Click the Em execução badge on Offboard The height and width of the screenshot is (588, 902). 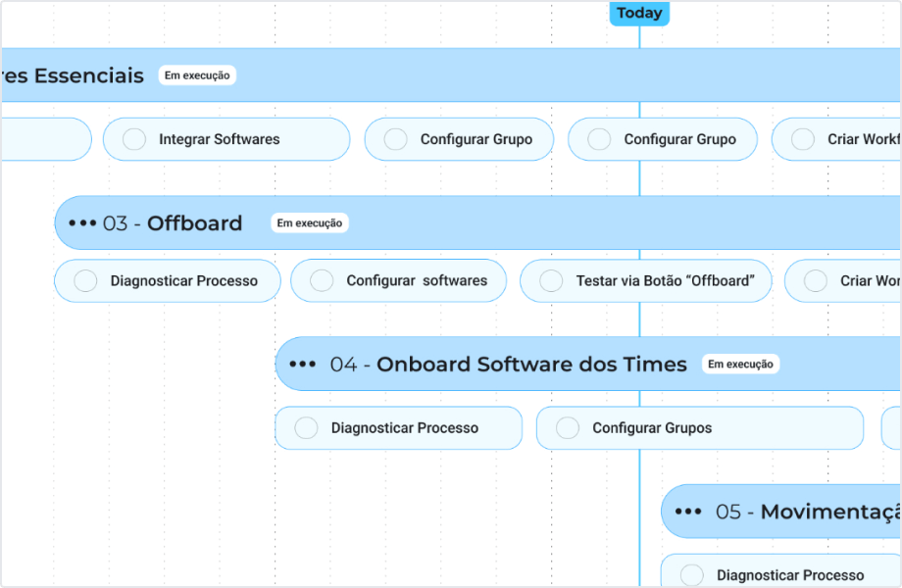[310, 223]
